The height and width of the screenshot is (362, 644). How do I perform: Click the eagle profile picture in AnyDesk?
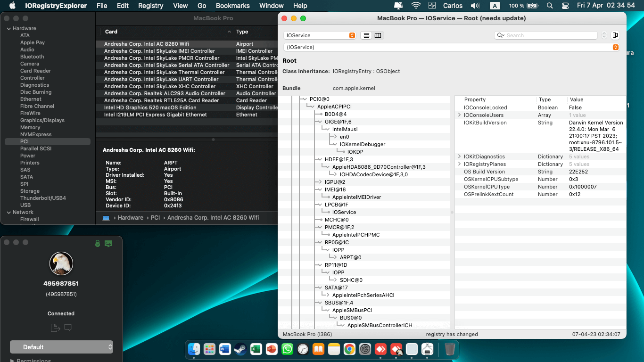point(61,263)
